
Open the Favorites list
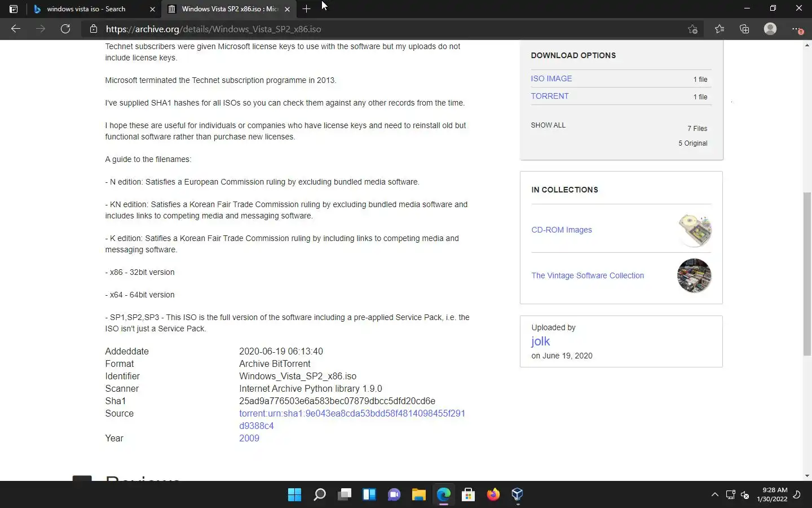pos(720,29)
